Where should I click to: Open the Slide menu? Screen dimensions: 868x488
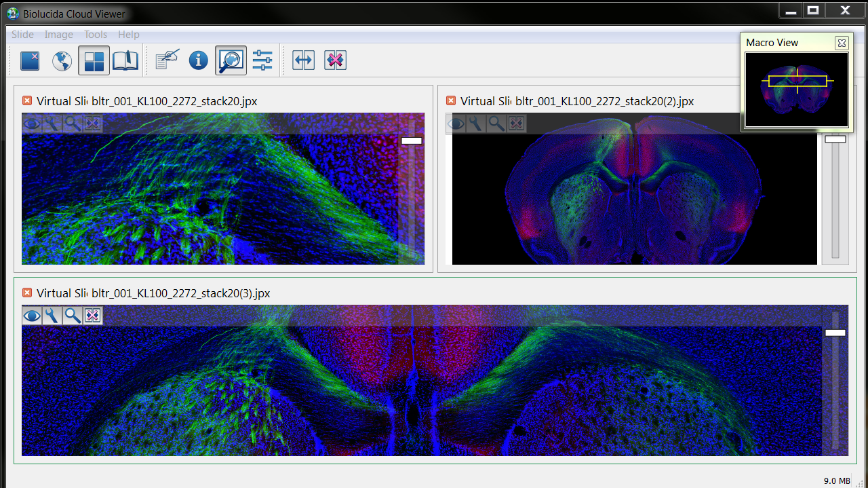pyautogui.click(x=22, y=35)
